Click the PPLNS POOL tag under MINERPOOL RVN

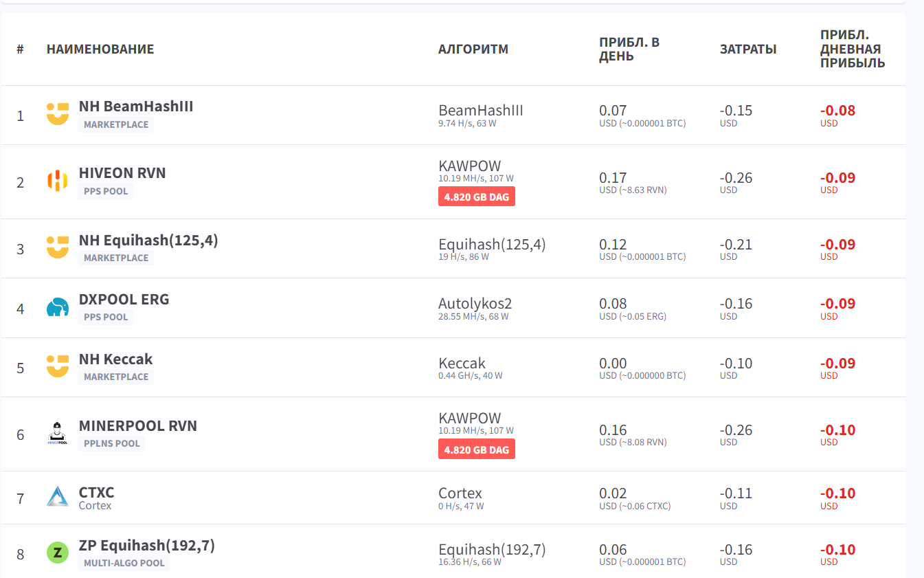112,443
